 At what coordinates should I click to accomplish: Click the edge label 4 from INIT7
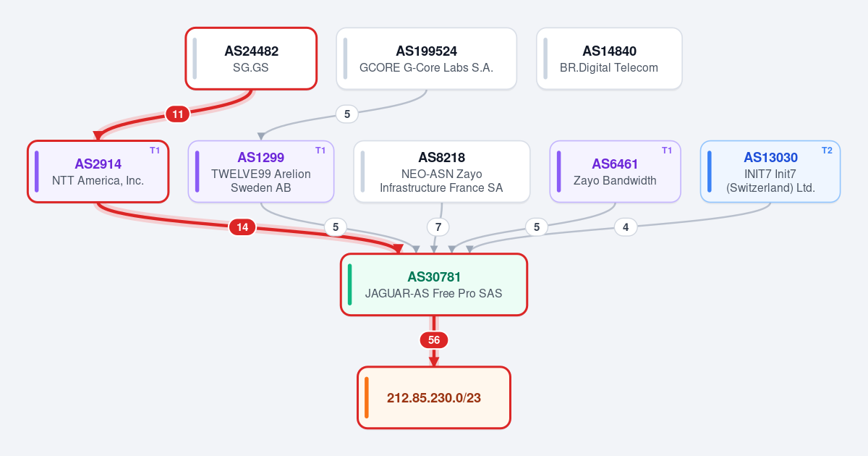(x=626, y=227)
